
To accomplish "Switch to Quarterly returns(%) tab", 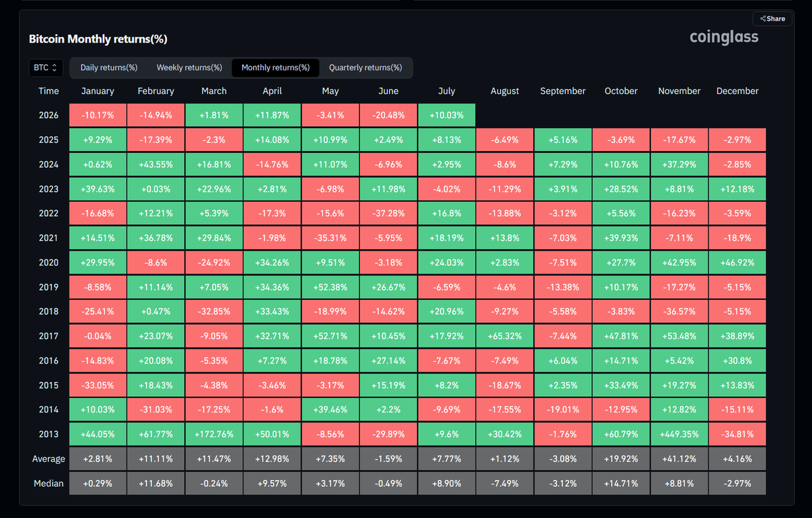I will point(365,68).
